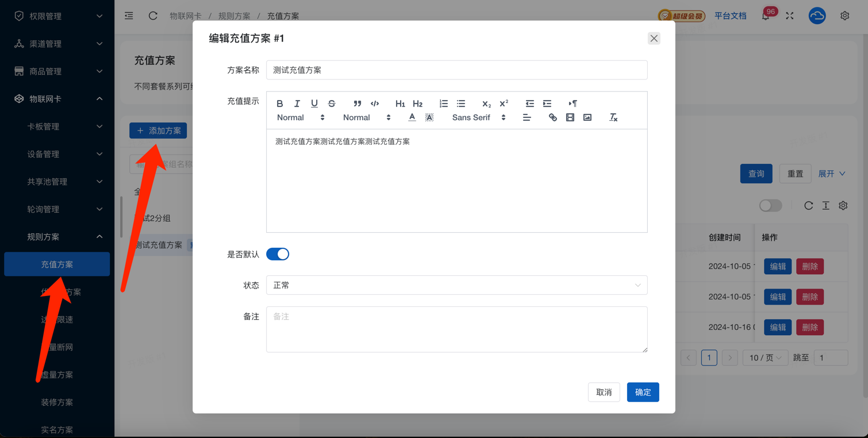
Task: Open the Sans Serif font dropdown
Action: pos(478,117)
